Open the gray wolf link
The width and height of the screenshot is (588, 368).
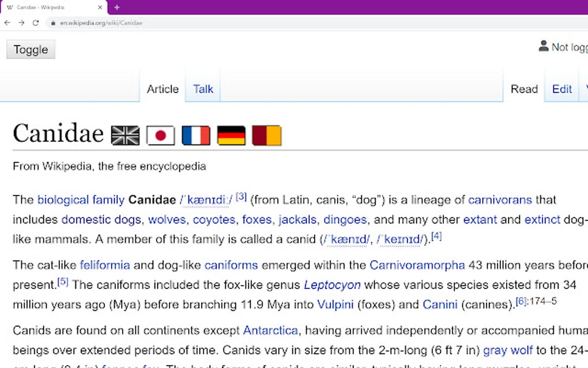pos(508,350)
